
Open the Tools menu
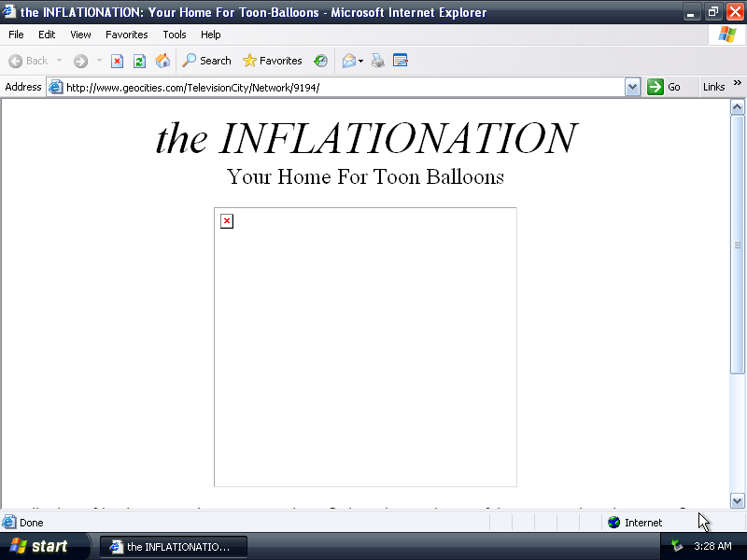tap(175, 35)
